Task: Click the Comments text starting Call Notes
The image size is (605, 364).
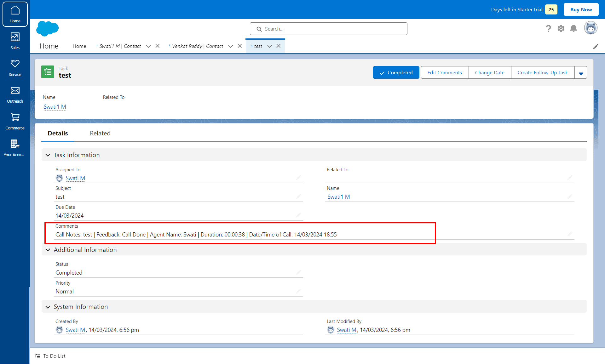Action: tap(196, 235)
